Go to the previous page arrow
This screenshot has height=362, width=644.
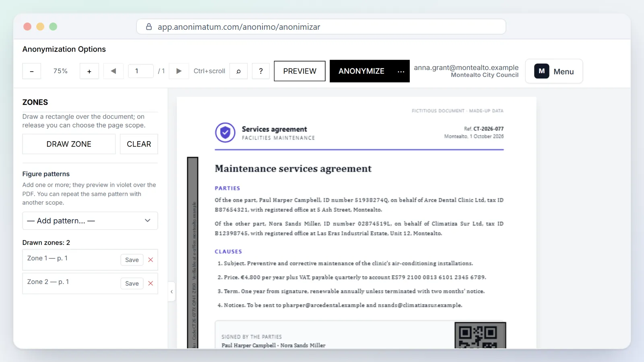pyautogui.click(x=114, y=71)
